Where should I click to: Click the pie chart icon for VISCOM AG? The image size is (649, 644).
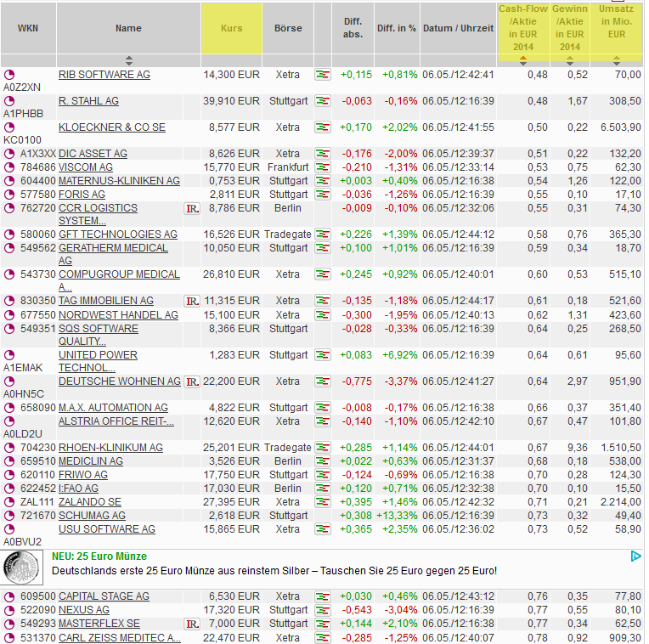pyautogui.click(x=9, y=167)
